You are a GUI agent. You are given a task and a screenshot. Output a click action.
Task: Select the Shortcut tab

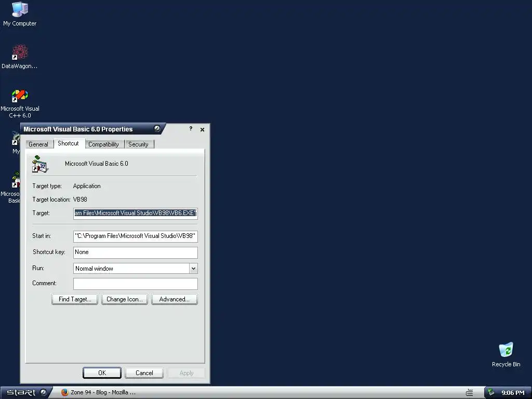pos(68,143)
